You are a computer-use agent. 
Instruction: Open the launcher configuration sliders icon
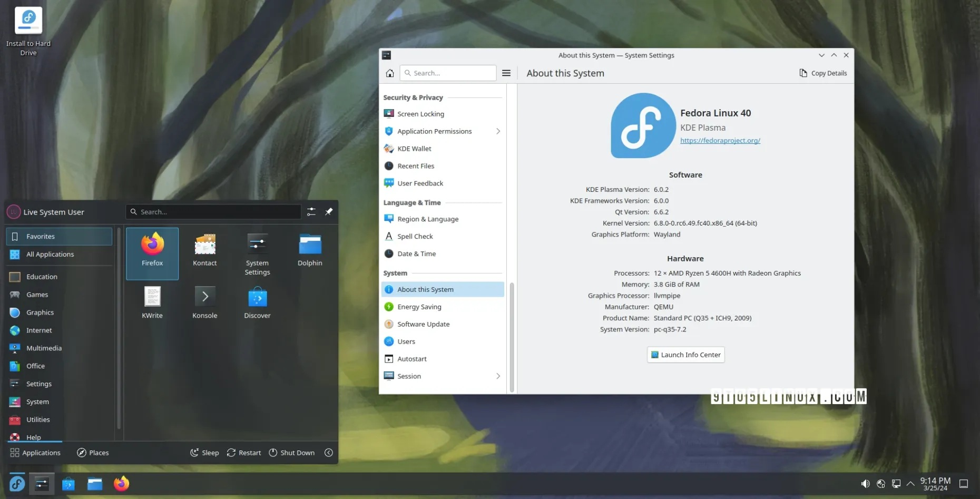(x=311, y=212)
